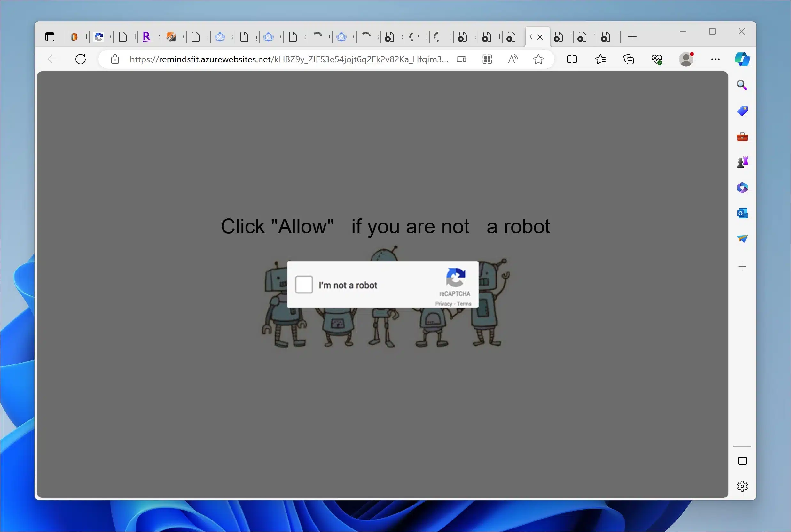Maximize the Edge window

click(x=712, y=32)
